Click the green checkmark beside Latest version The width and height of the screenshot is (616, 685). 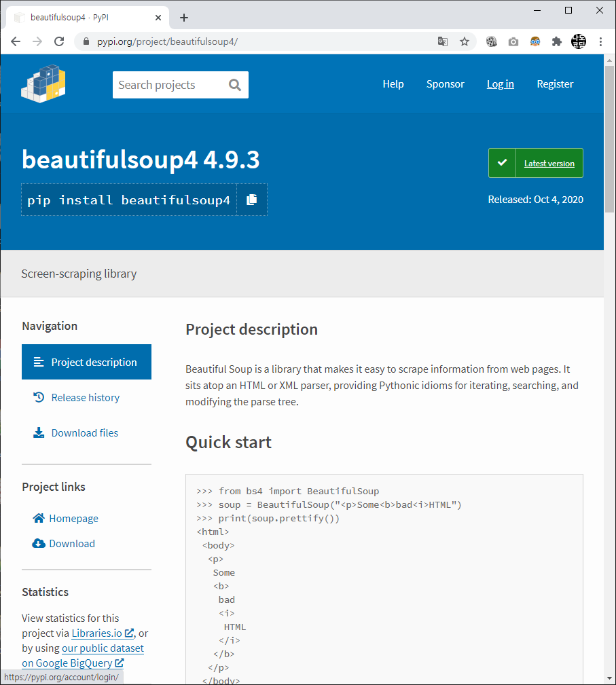click(x=503, y=163)
